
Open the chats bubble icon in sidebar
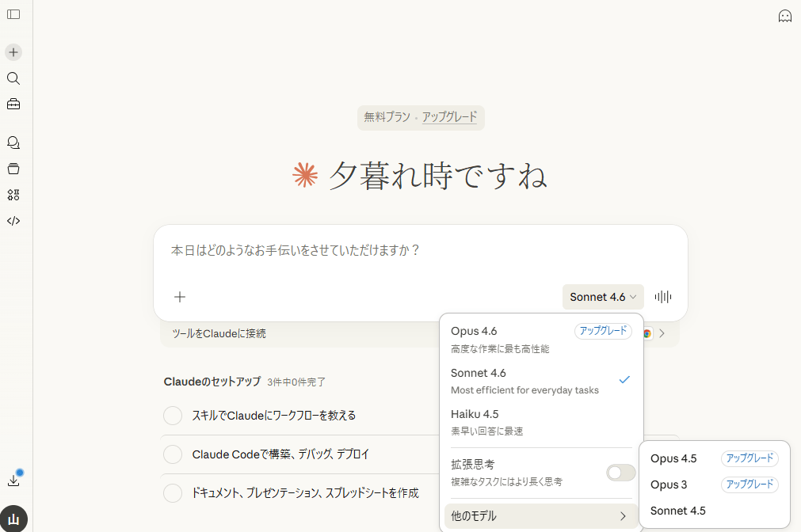[13, 142]
